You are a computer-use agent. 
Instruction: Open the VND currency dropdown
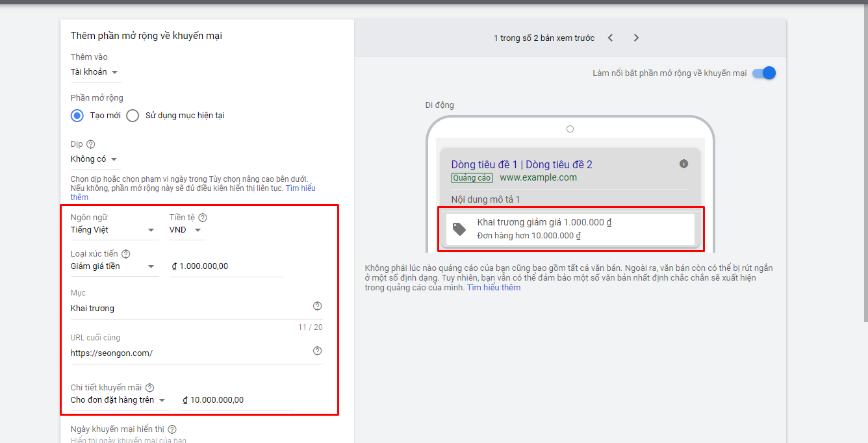[186, 230]
